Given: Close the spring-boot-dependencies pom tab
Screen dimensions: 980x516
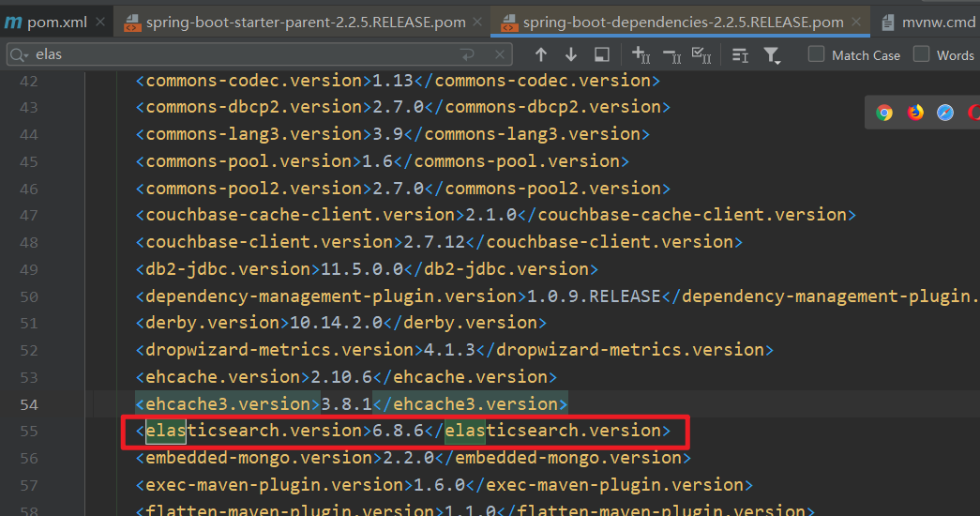Looking at the screenshot, I should (x=856, y=22).
